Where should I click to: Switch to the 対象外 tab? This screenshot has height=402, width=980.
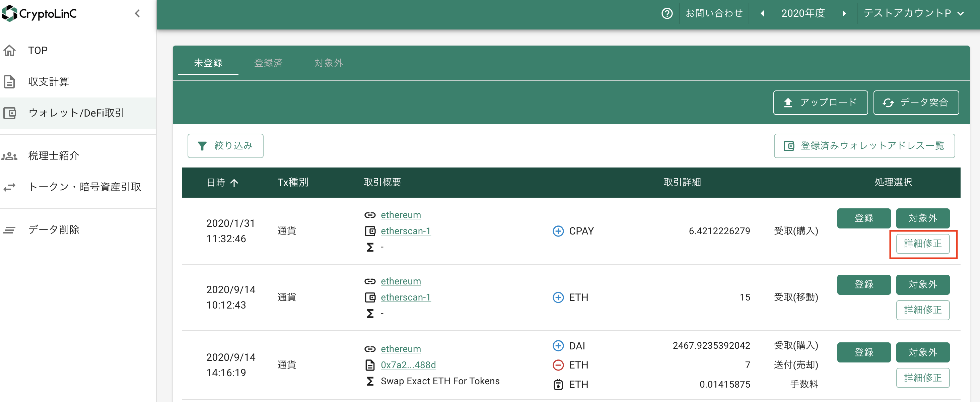click(x=329, y=63)
